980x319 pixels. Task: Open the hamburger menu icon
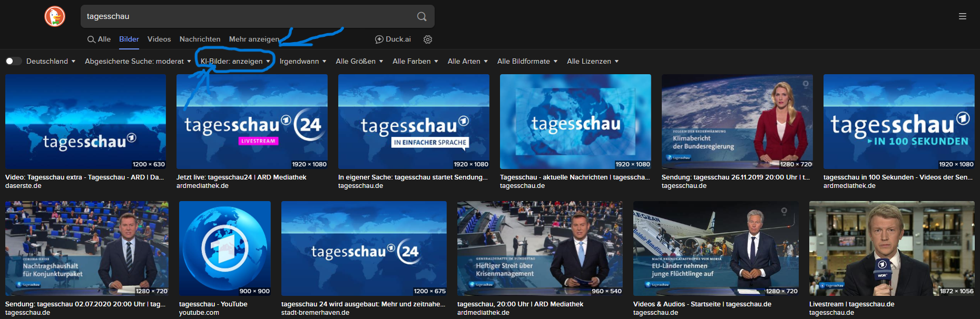[962, 16]
